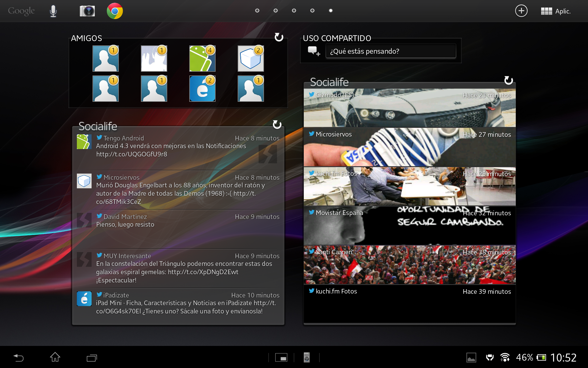
Task: Open the iPadizate friend avatar with badge 2
Action: (x=202, y=89)
